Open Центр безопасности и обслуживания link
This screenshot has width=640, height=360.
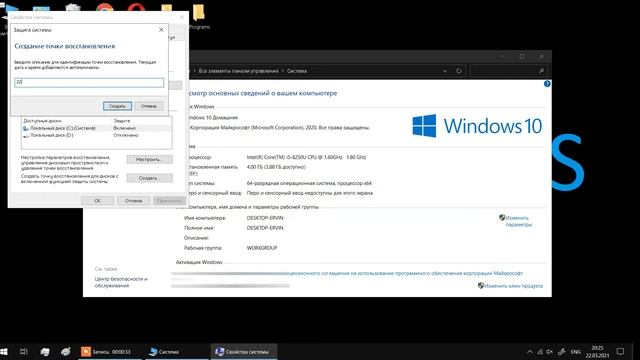pos(121,282)
